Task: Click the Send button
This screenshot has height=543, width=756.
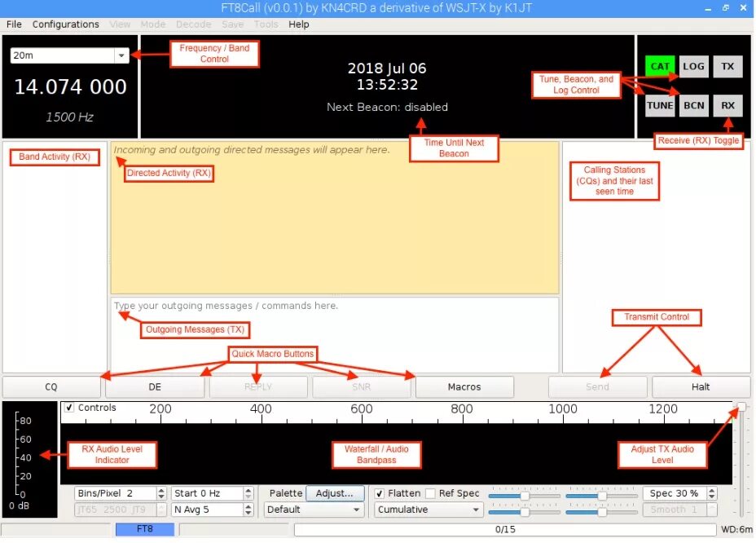Action: pos(597,386)
